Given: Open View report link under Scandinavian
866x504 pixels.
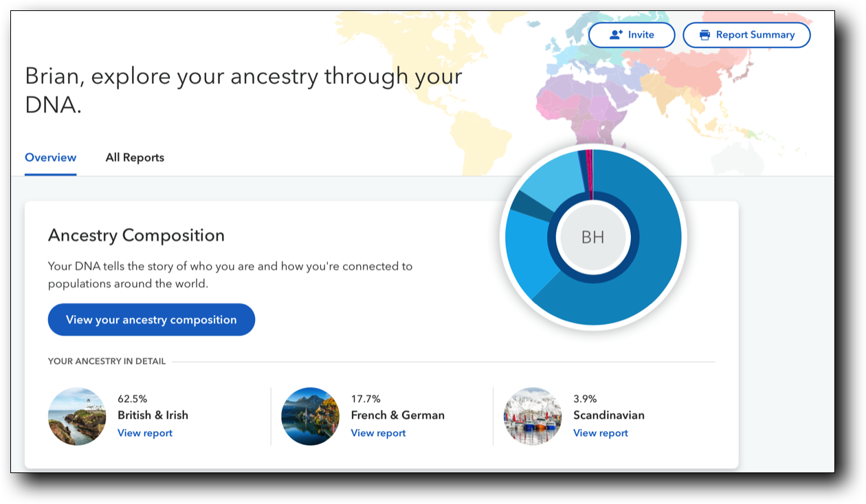Looking at the screenshot, I should tap(601, 433).
